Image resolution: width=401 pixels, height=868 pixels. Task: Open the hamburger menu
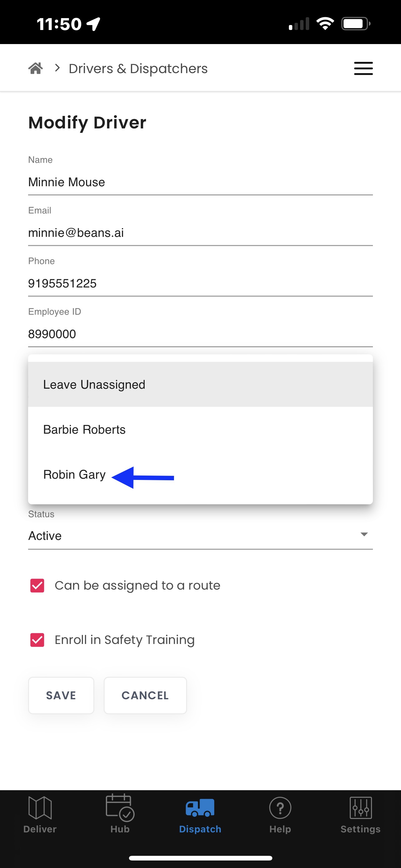tap(363, 68)
